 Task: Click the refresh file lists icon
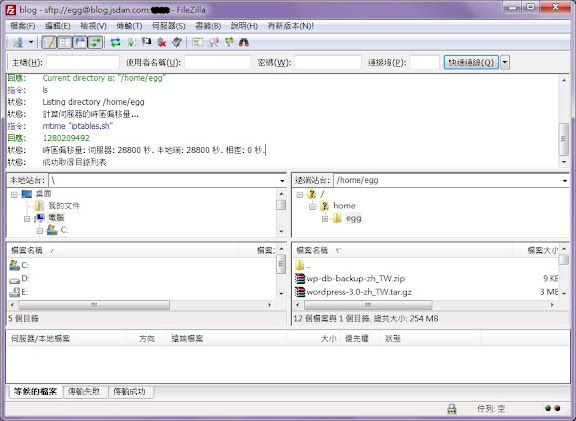click(x=115, y=43)
